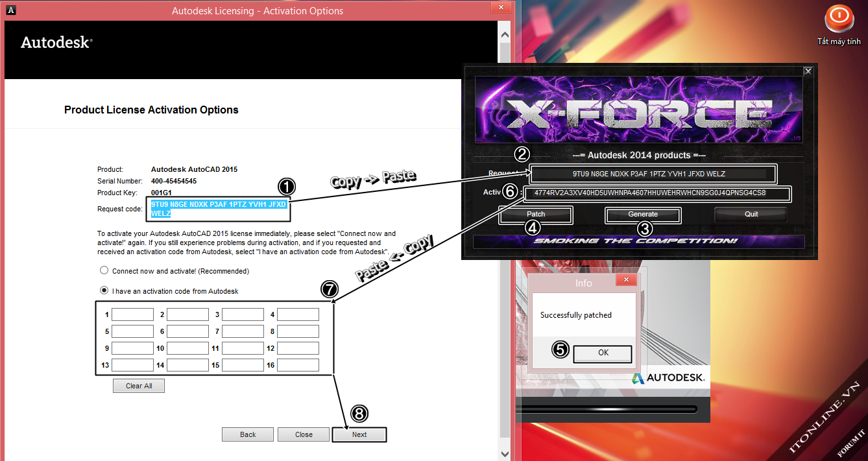This screenshot has height=461, width=868.
Task: Proceed with the Next button
Action: [359, 434]
